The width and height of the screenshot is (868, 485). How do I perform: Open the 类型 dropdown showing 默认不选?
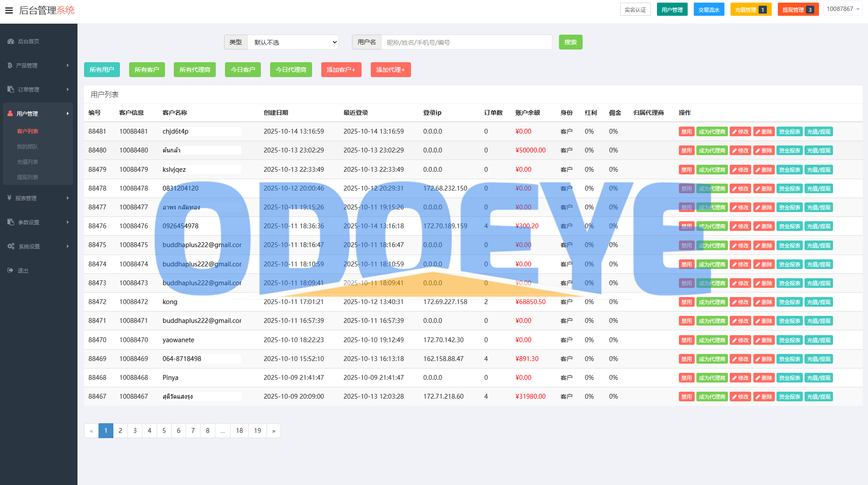pos(293,42)
